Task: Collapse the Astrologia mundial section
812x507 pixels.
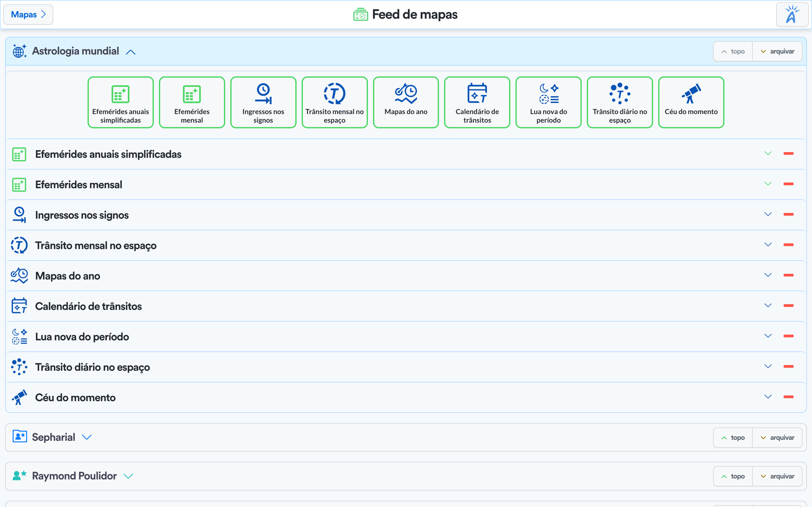Action: [x=131, y=52]
